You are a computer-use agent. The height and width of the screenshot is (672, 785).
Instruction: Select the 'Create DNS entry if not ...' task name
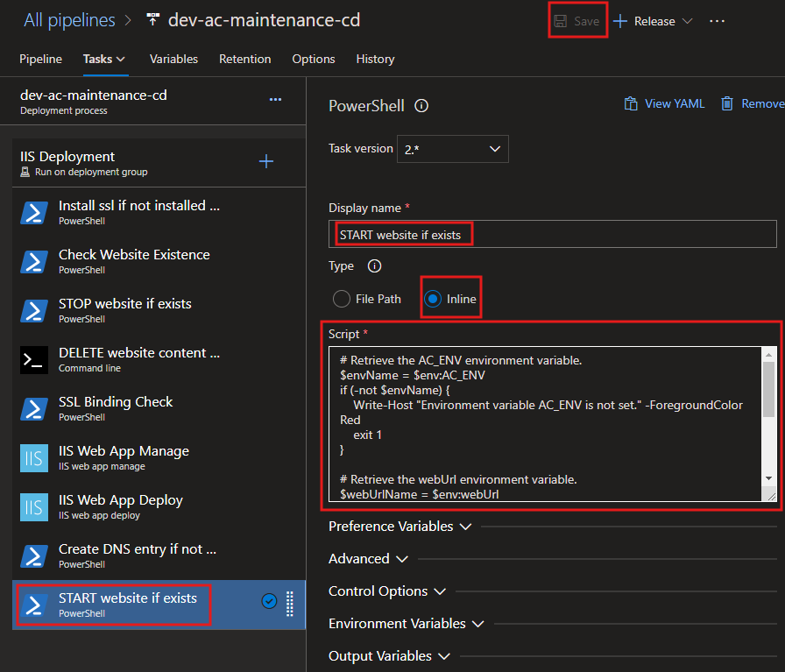point(138,548)
